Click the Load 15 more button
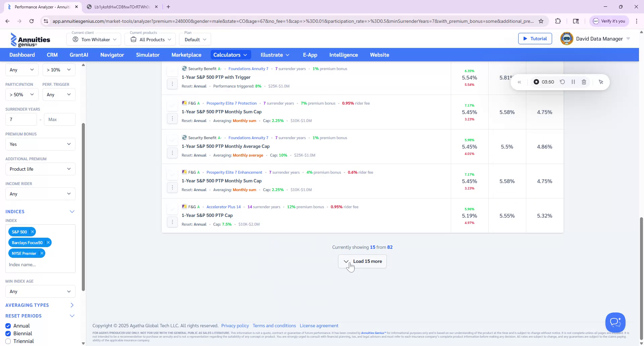644x346 pixels. (x=362, y=261)
